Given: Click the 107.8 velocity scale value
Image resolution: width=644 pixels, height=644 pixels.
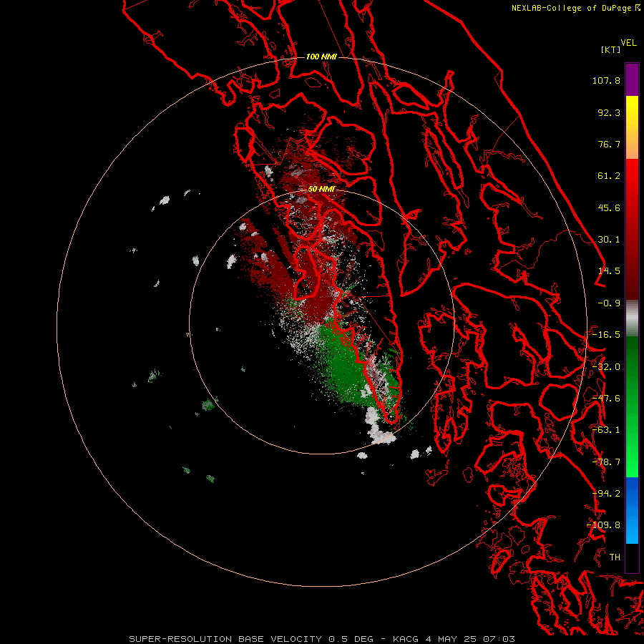Looking at the screenshot, I should 606,80.
